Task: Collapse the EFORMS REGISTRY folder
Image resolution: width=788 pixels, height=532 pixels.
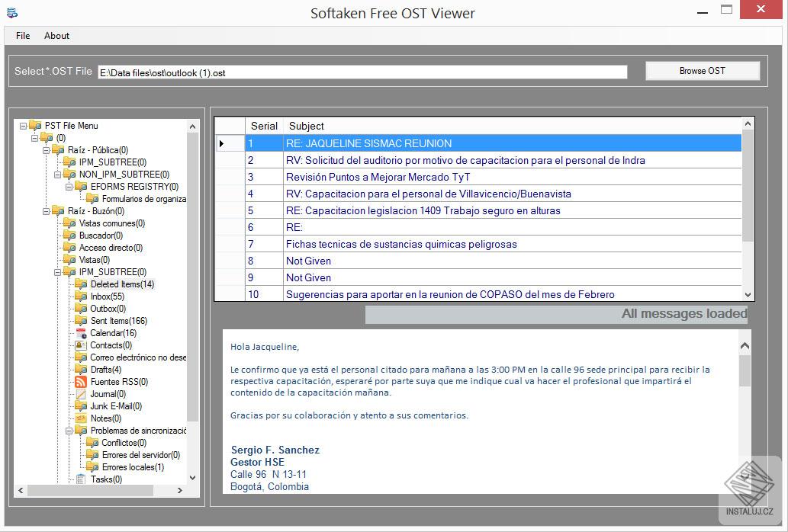Action: (69, 187)
